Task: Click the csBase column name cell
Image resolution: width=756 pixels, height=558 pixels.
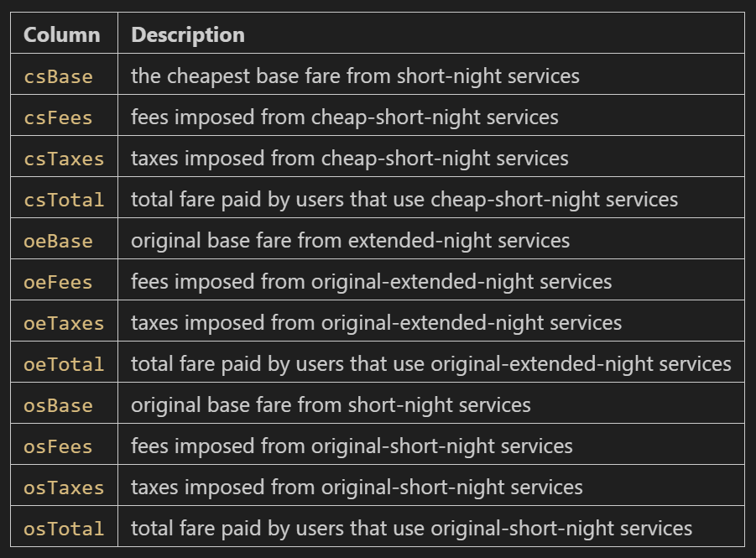Action: (58, 76)
